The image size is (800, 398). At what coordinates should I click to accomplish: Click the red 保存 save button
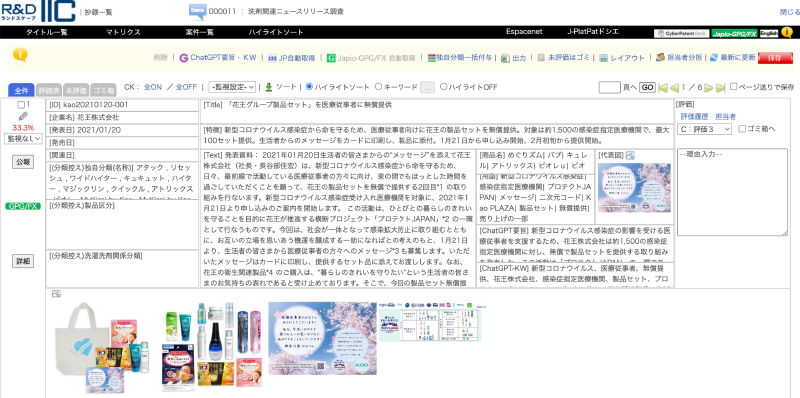point(775,58)
